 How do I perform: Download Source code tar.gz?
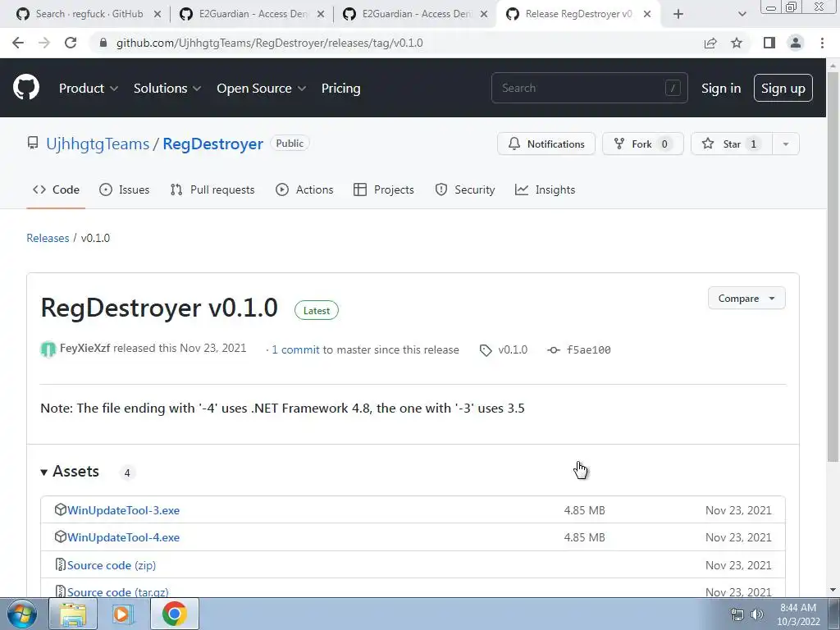pos(118,592)
